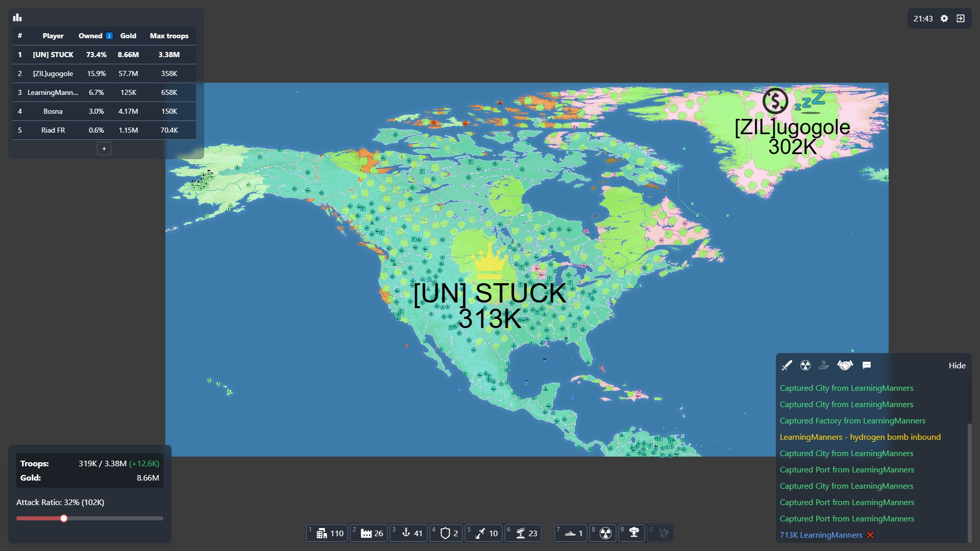Toggle the attack events sword filter

787,365
